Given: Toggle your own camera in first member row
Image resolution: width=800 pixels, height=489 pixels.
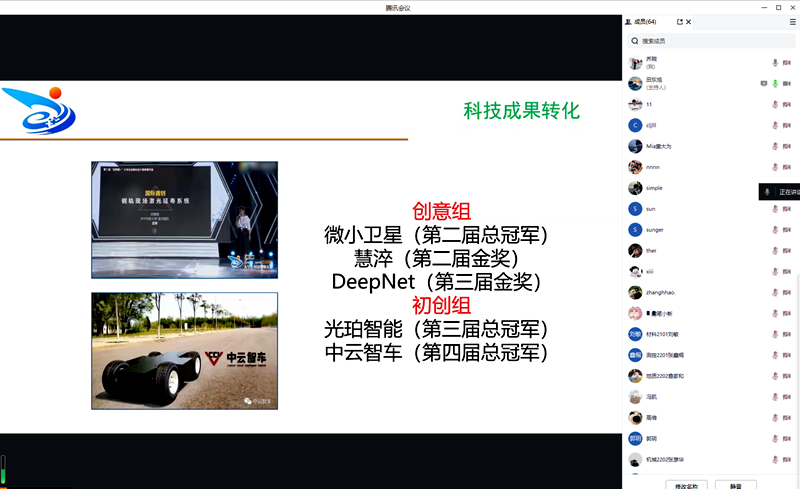Looking at the screenshot, I should coord(788,62).
